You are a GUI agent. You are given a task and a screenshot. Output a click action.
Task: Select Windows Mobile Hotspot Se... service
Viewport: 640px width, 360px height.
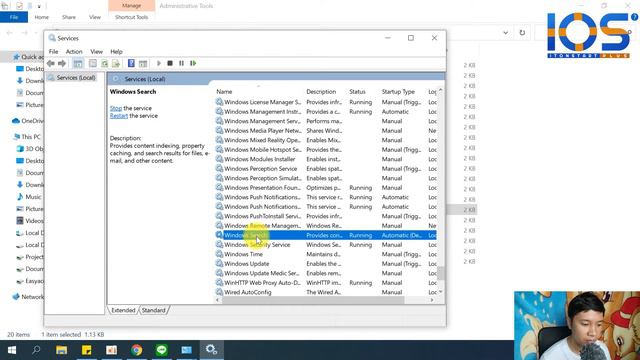326,150
